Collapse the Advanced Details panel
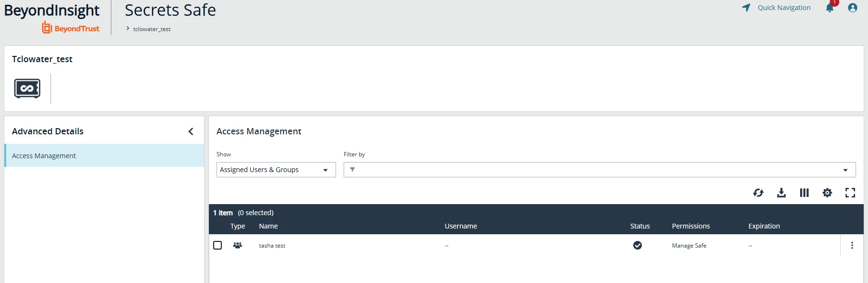The height and width of the screenshot is (283, 868). click(191, 131)
